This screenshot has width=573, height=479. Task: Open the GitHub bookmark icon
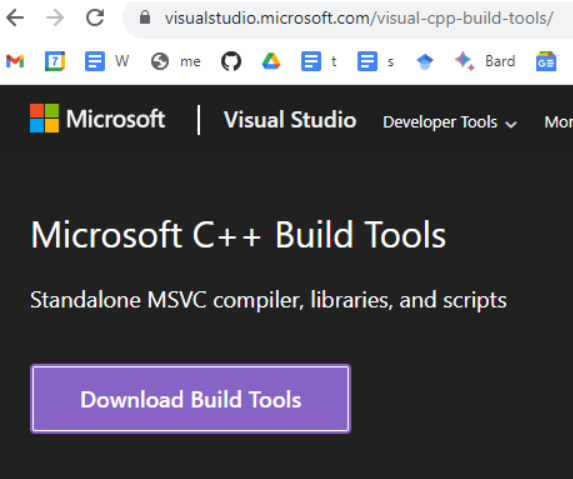click(231, 61)
